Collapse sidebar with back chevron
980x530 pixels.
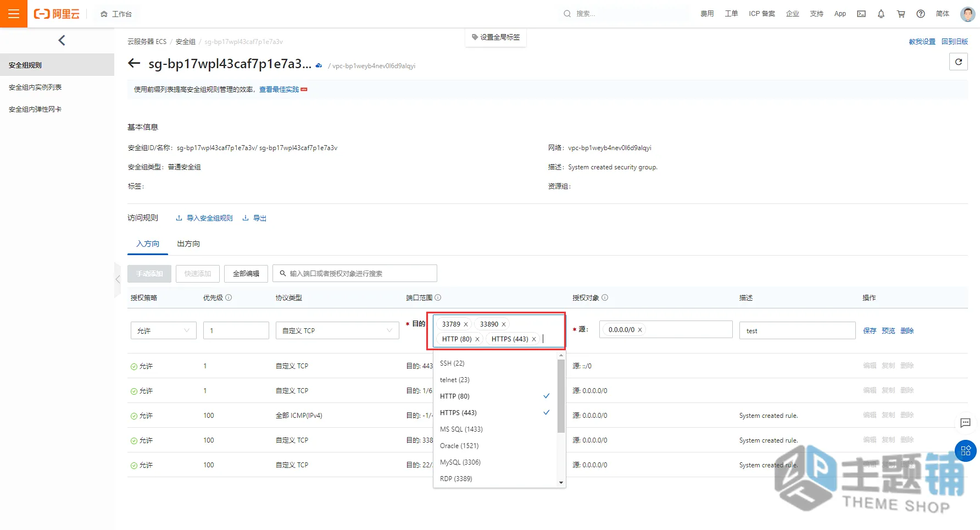pyautogui.click(x=62, y=40)
